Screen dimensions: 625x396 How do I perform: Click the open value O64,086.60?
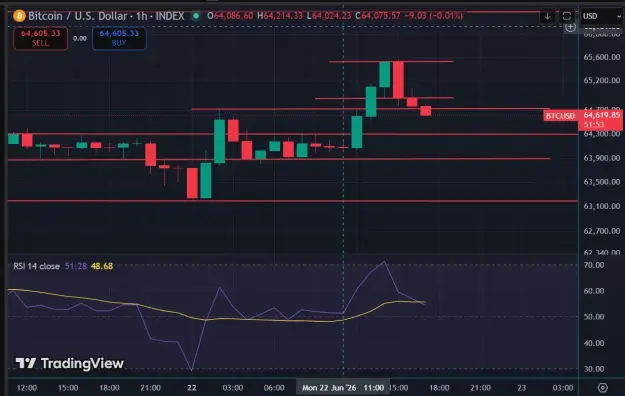230,16
